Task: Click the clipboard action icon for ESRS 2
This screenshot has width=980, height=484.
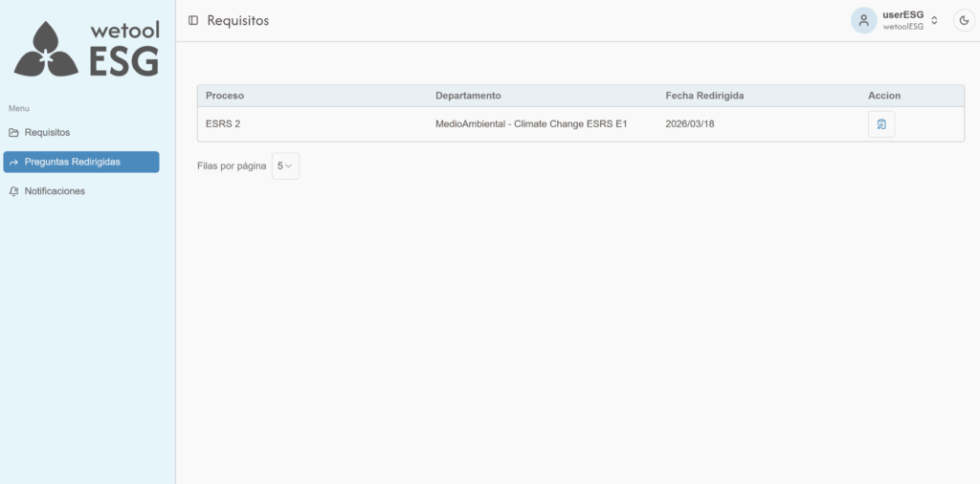Action: 881,124
